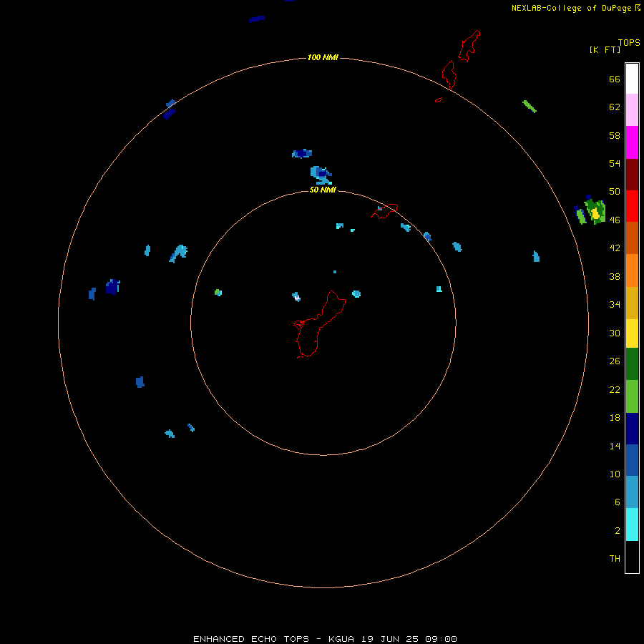644x644 pixels.
Task: Click the legend value 6
Action: point(617,502)
